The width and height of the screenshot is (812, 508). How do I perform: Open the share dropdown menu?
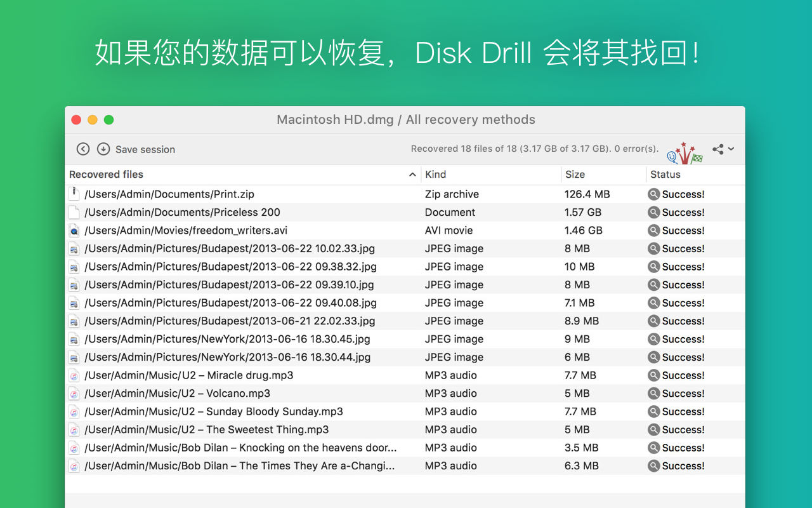(x=723, y=149)
